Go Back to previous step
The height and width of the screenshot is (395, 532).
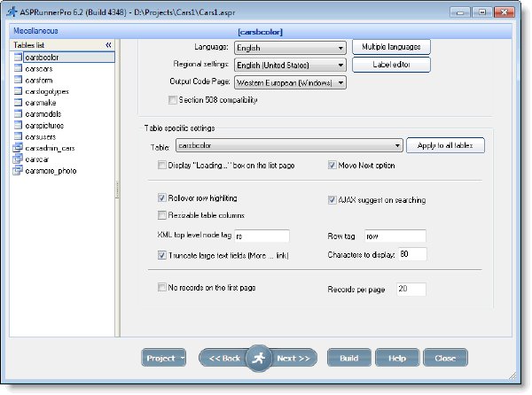[x=224, y=358]
